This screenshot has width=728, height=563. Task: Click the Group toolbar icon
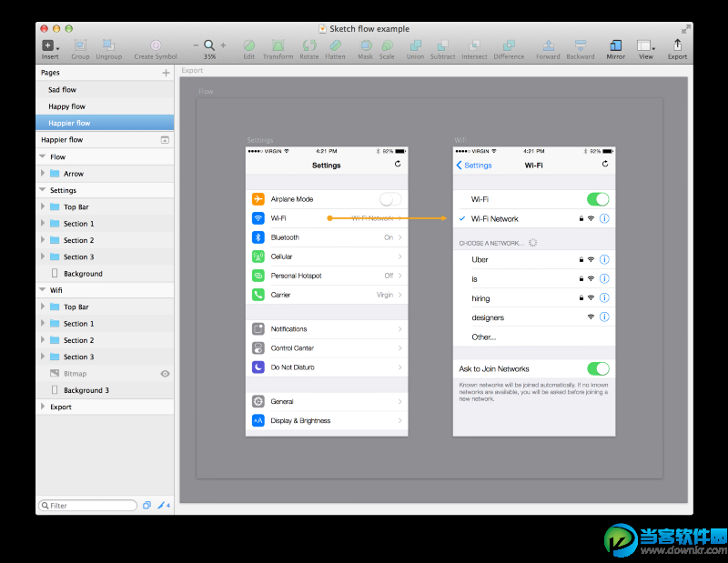tap(80, 45)
